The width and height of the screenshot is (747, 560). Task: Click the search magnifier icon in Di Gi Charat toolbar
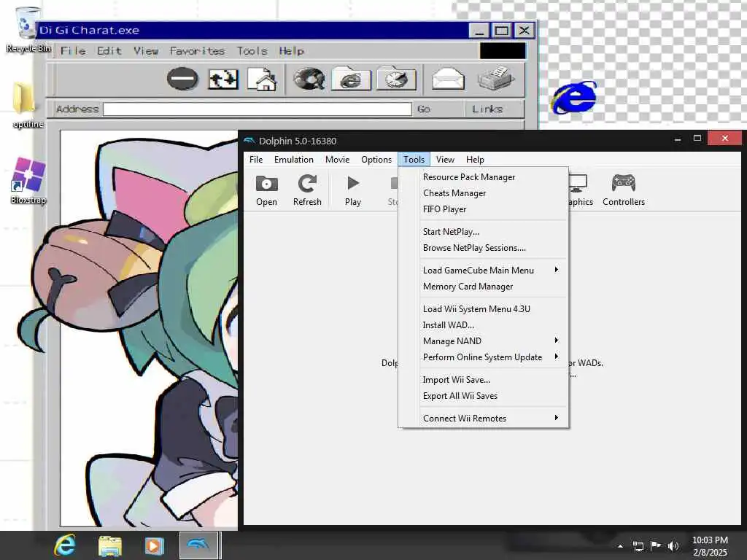point(309,79)
